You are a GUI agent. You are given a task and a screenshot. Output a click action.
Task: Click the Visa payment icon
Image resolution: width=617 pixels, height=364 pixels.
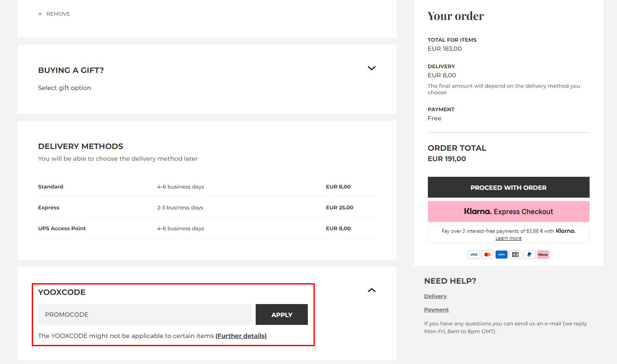474,255
